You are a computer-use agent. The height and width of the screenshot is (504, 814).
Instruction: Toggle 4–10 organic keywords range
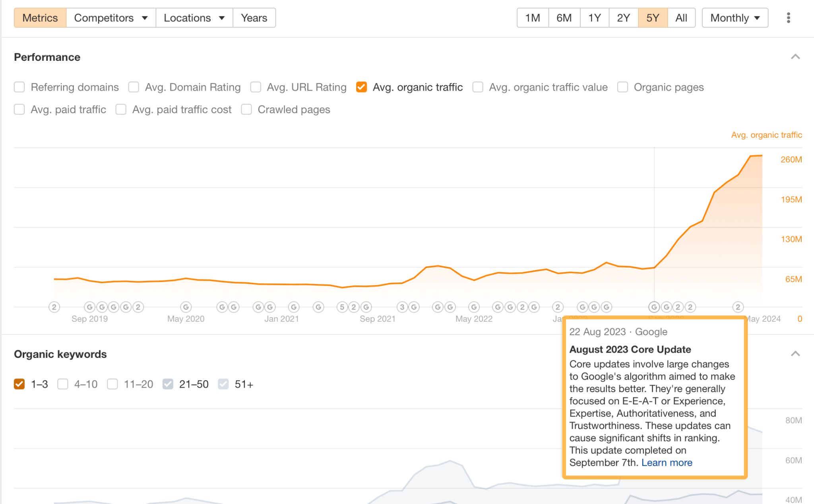(63, 384)
